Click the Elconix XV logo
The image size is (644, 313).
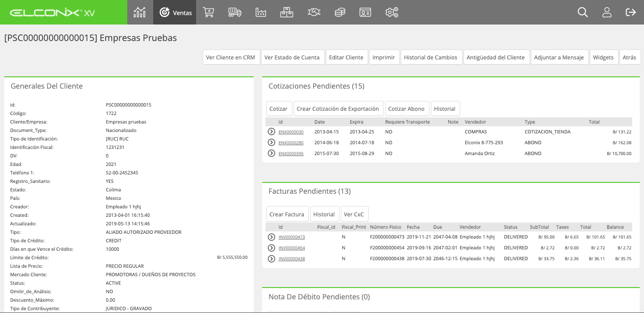pyautogui.click(x=52, y=13)
